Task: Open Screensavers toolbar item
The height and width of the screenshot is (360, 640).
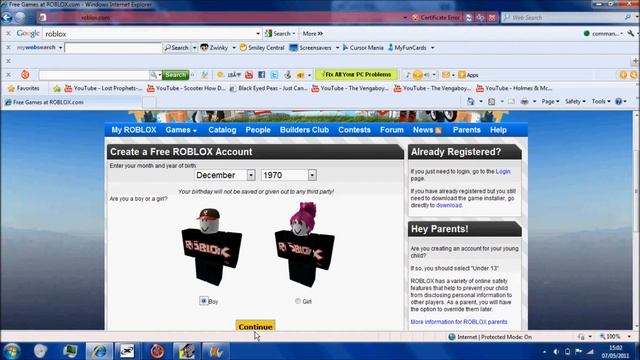Action: [311, 48]
